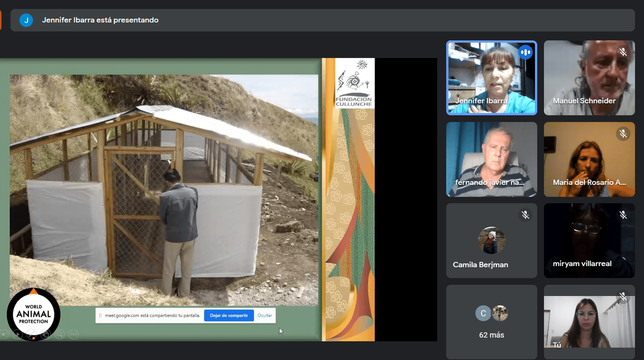The width and height of the screenshot is (644, 360).
Task: Click Dejar de compartir button
Action: pos(229,315)
